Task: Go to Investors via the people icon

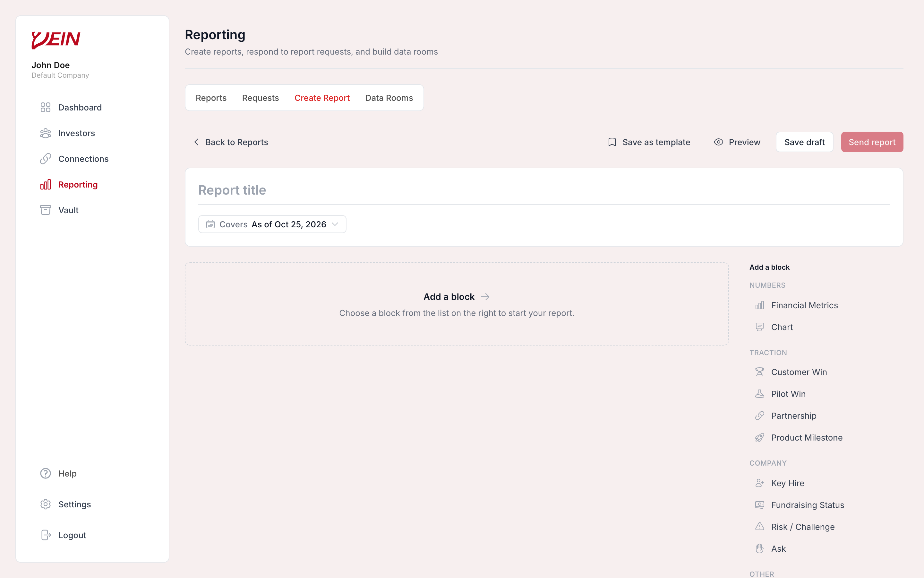Action: point(46,133)
